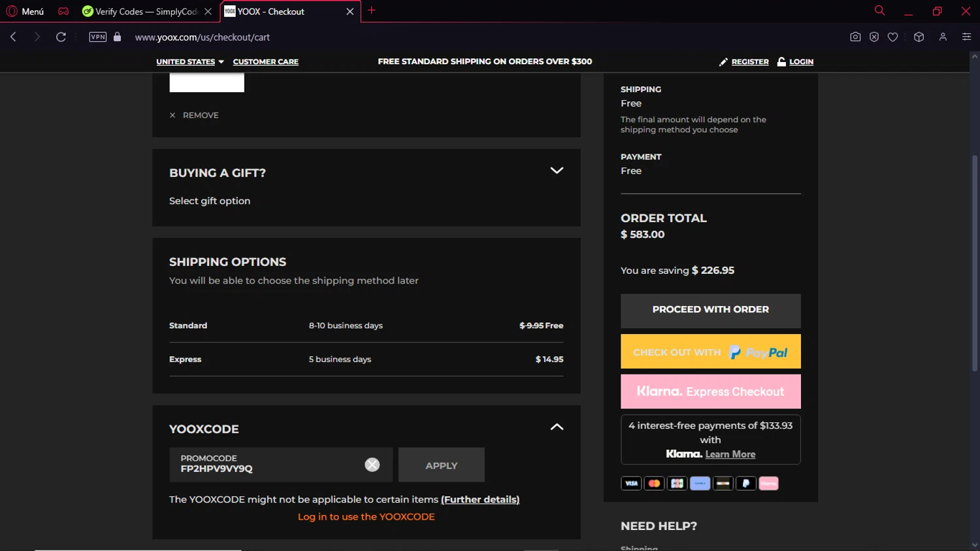Screen dimensions: 980x551
Task: Click the browser reload icon
Action: 61,37
